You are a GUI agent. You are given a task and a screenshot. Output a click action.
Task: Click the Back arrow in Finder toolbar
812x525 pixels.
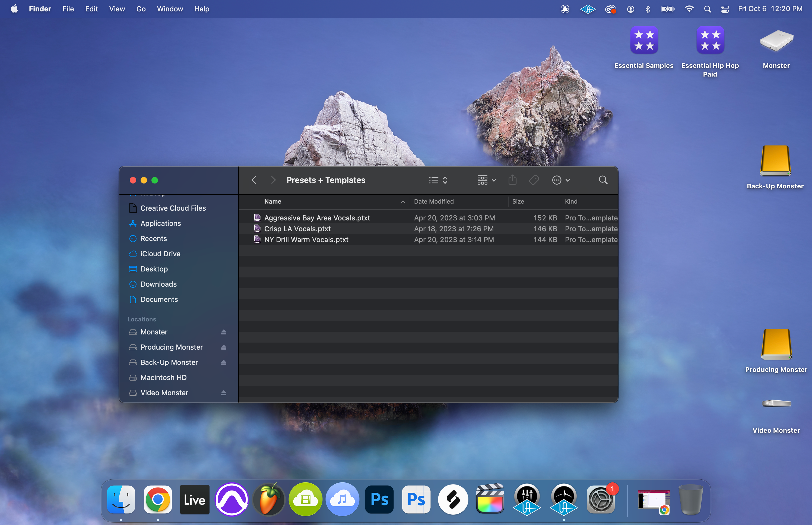tap(254, 180)
